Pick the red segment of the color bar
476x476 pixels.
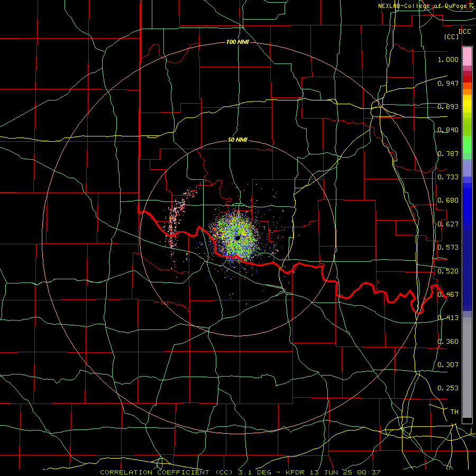click(x=467, y=79)
